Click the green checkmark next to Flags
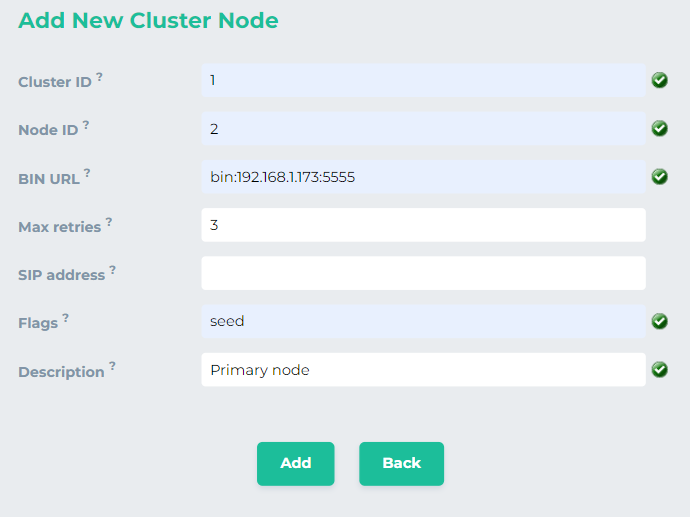The image size is (690, 517). 660,321
